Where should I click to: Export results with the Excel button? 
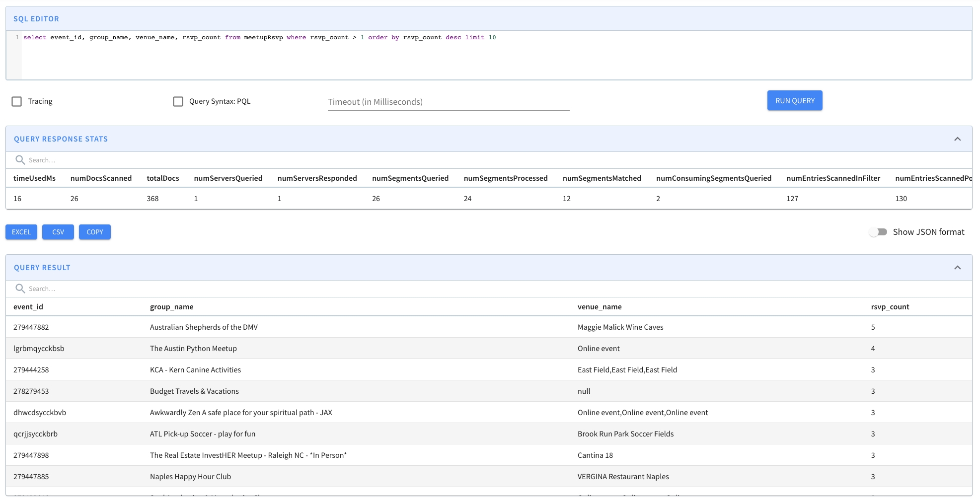(21, 232)
